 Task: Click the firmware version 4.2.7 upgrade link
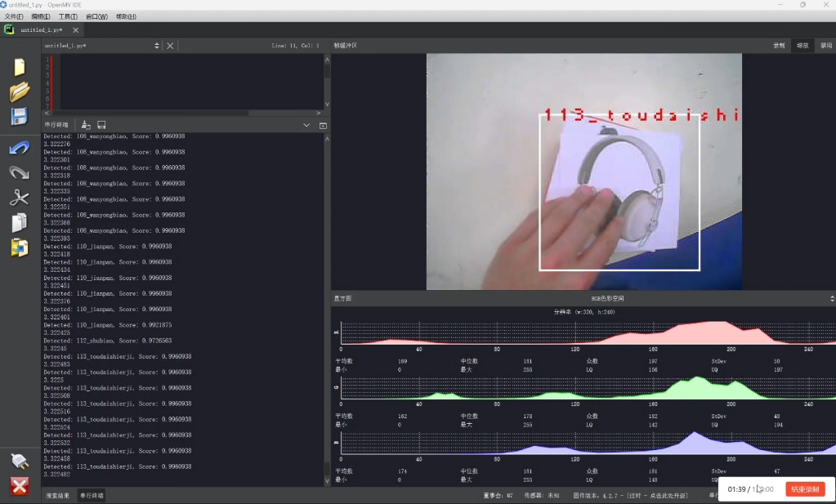(x=630, y=496)
